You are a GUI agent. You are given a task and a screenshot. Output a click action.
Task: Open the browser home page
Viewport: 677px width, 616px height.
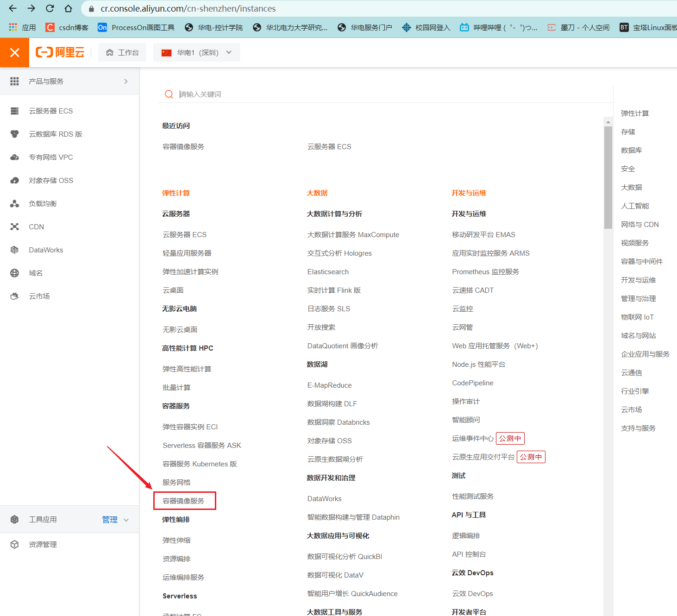point(68,8)
